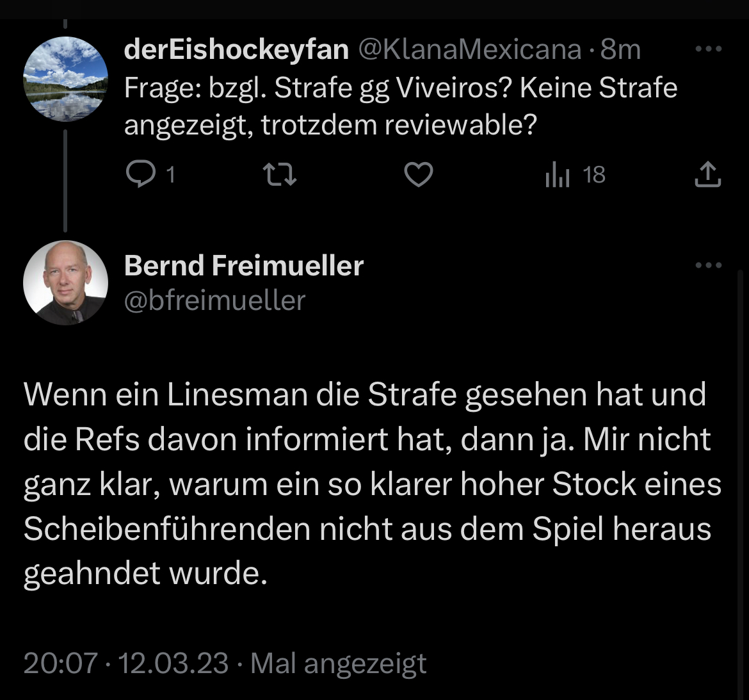Open derEishockeyfan's tweet text about Viveiros
This screenshot has width=749, height=700.
400,106
